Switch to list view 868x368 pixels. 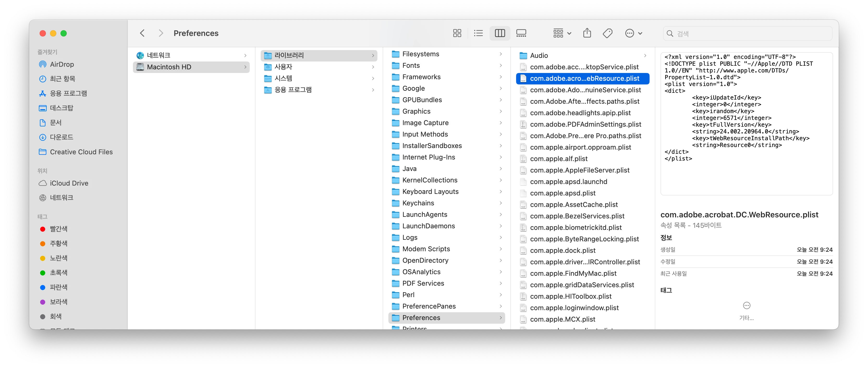478,33
